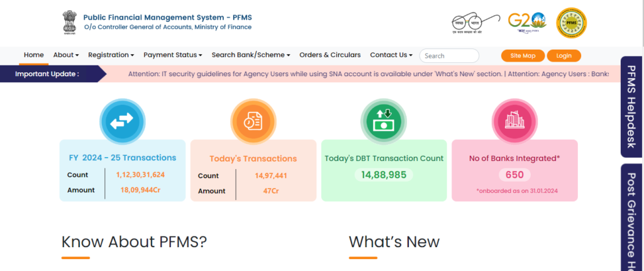
Task: Open Orders & Circulars menu item
Action: 330,55
